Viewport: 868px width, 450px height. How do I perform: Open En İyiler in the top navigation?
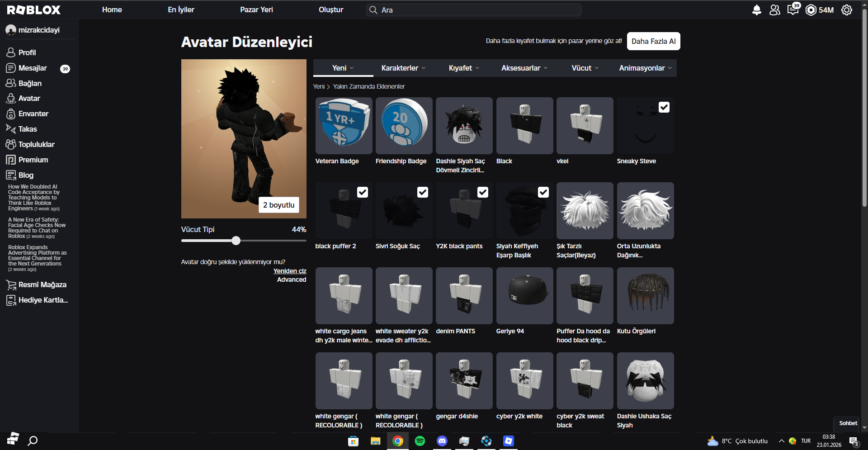coord(181,9)
